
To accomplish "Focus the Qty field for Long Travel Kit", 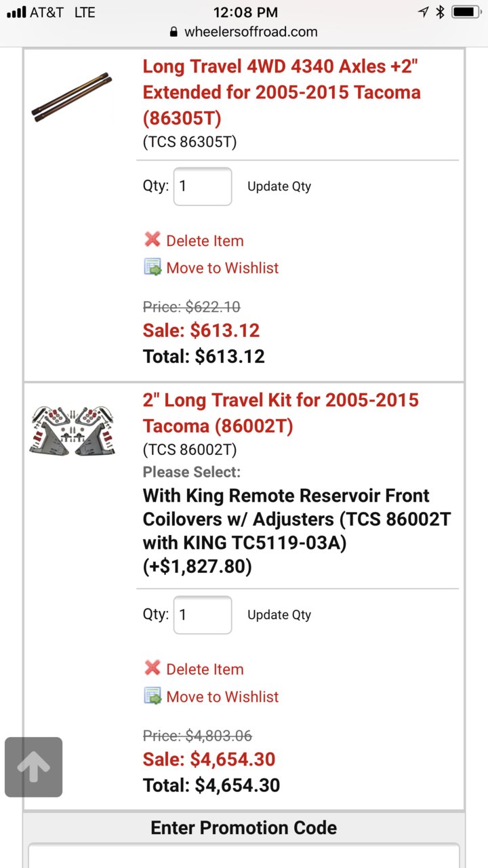I will click(x=203, y=615).
